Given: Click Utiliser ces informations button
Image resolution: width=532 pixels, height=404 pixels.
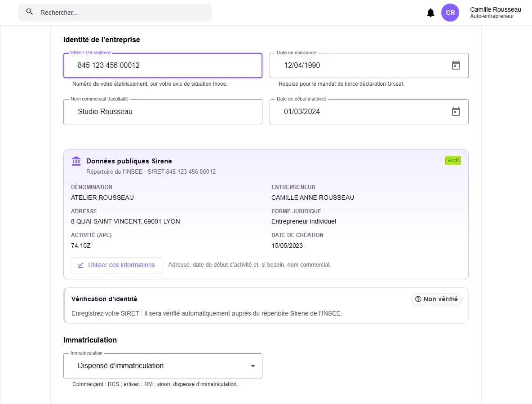Looking at the screenshot, I should click(116, 265).
